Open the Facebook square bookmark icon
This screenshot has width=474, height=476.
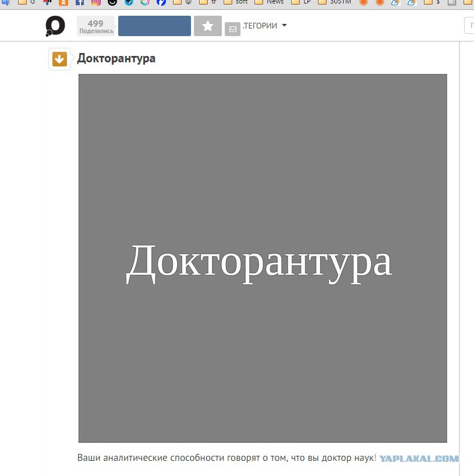click(x=80, y=2)
